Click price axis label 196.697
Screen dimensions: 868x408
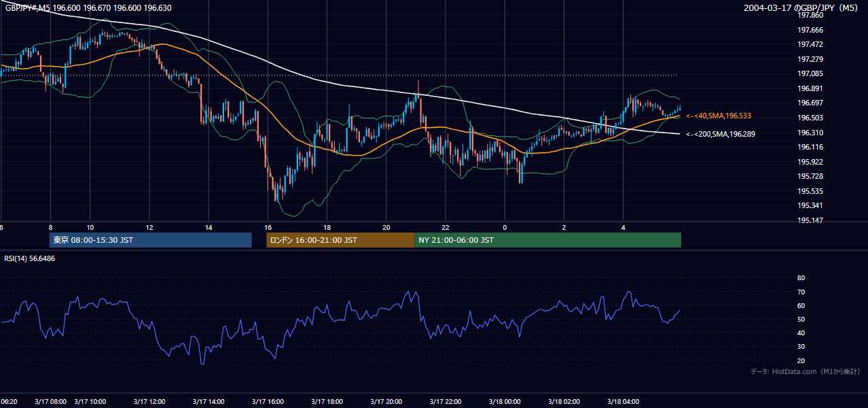tap(810, 103)
